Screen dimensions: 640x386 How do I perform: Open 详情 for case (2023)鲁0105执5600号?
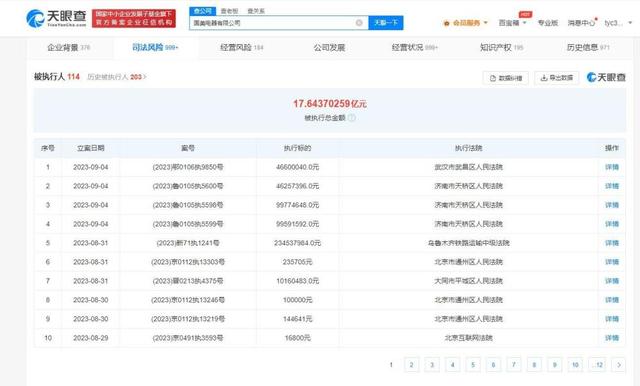tap(612, 186)
